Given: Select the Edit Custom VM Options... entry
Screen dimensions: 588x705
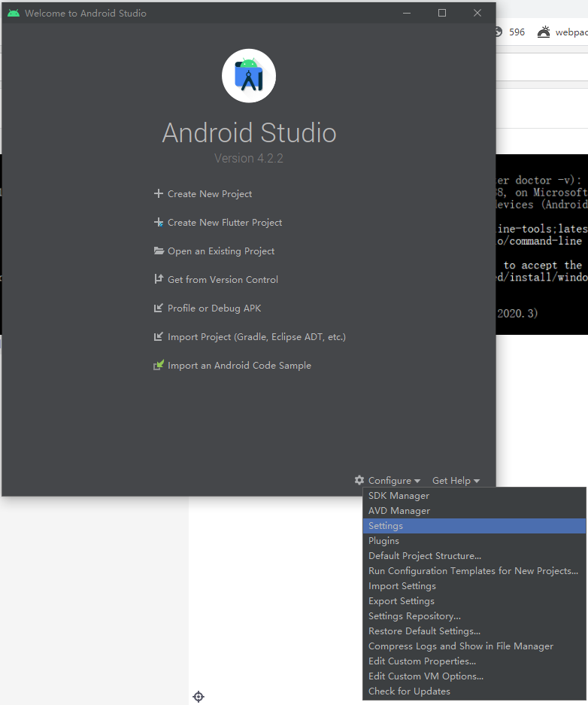Looking at the screenshot, I should coord(474,676).
